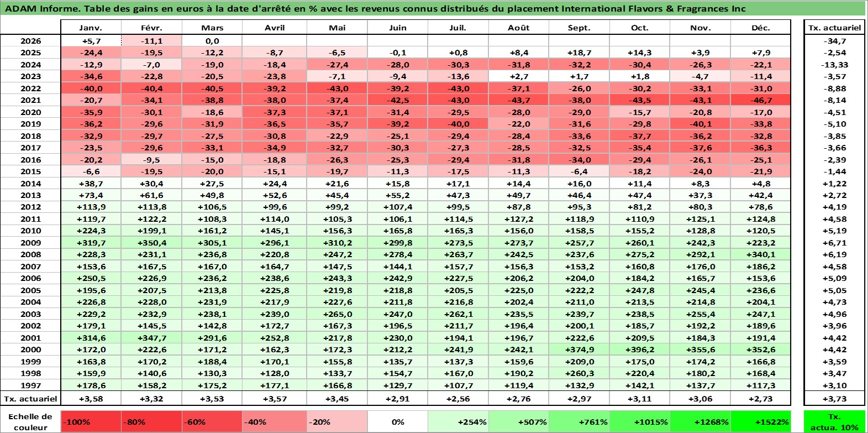868x433 pixels.
Task: Select the +3,58 actuarial rate under Janv.
Action: click(91, 399)
